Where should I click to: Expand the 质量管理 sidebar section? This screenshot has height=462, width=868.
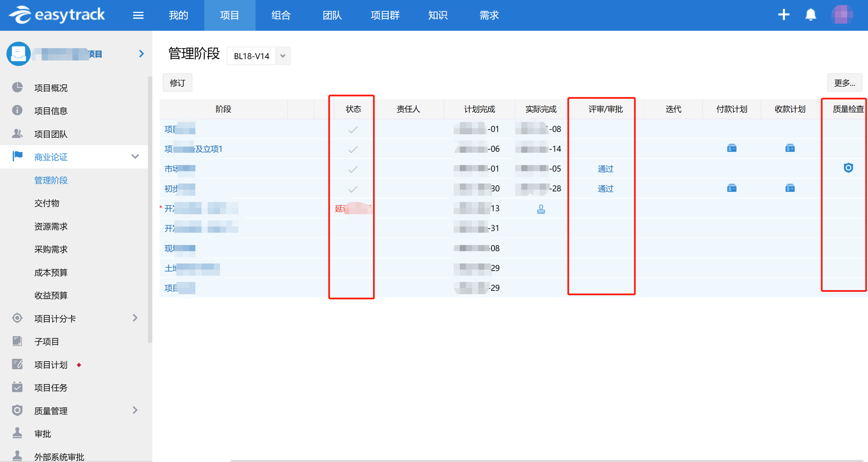(135, 410)
